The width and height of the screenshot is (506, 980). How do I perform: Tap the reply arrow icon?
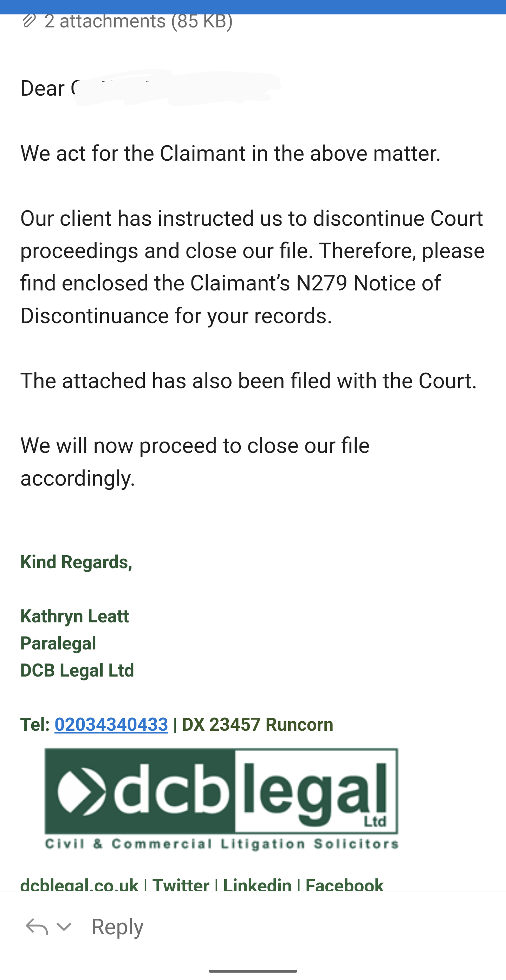coord(37,926)
